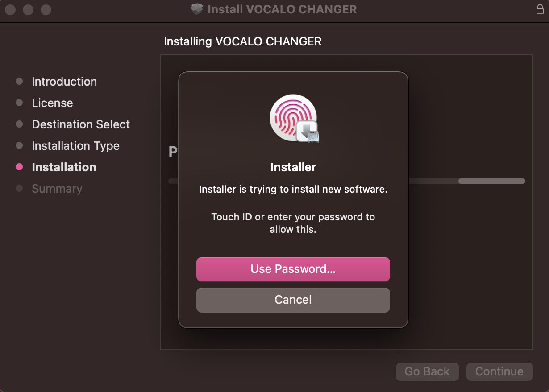Click the Introduction step dot in the sidebar

[20, 81]
